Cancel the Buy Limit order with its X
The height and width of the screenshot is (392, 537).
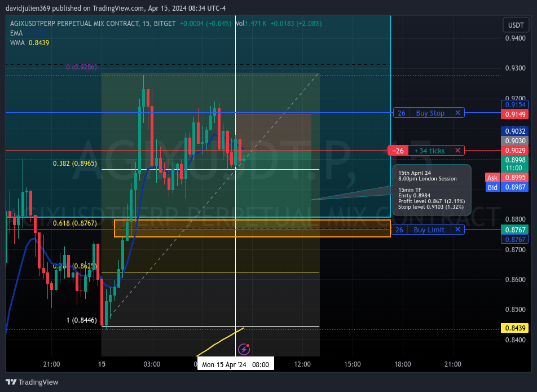[x=457, y=230]
